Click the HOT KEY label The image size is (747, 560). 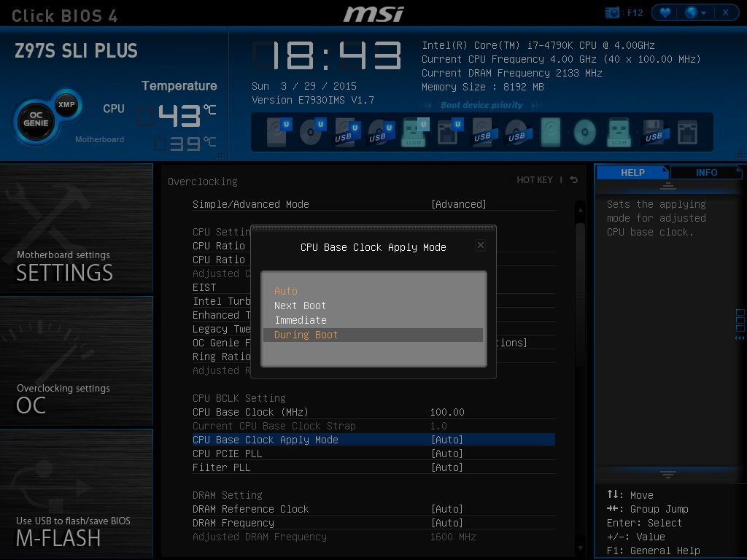pyautogui.click(x=535, y=180)
